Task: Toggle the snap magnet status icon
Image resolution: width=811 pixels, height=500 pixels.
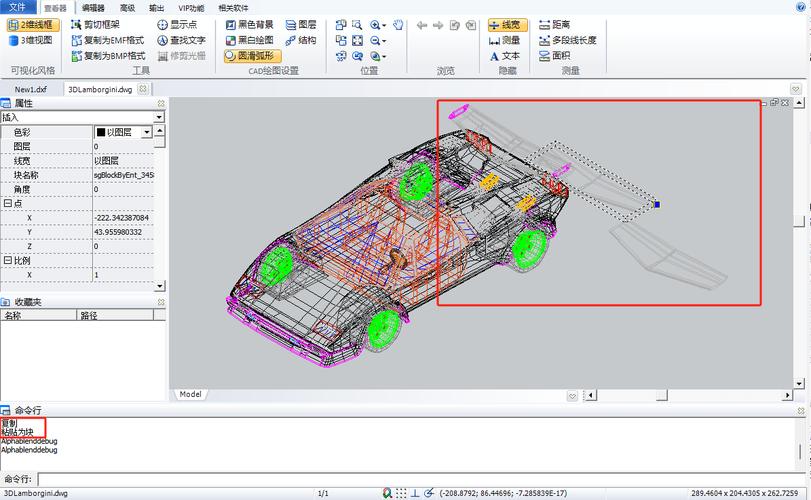Action: pos(387,493)
